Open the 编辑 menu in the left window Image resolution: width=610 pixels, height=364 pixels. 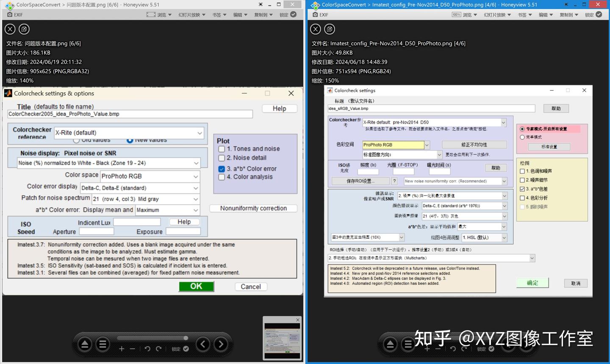click(239, 14)
